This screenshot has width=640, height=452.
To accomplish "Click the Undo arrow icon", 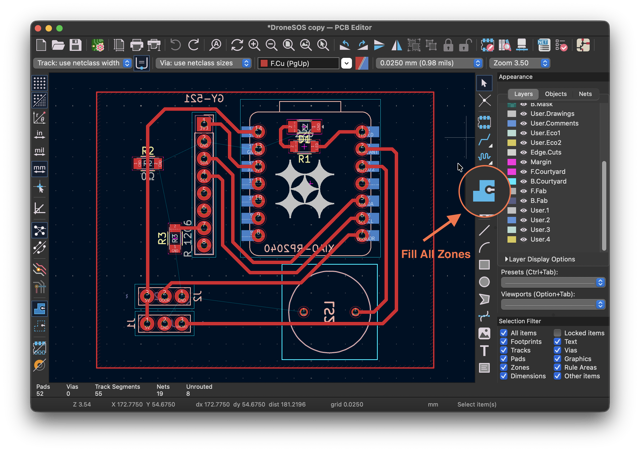I will pos(176,45).
